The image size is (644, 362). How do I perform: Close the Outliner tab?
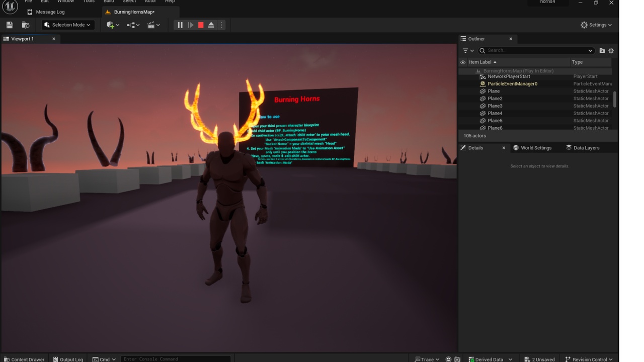point(511,39)
